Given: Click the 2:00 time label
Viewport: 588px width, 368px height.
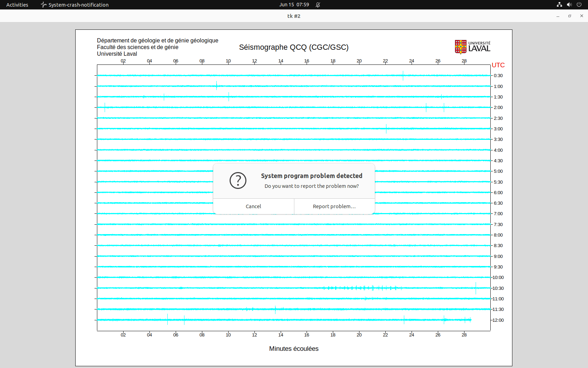Looking at the screenshot, I should coord(498,108).
